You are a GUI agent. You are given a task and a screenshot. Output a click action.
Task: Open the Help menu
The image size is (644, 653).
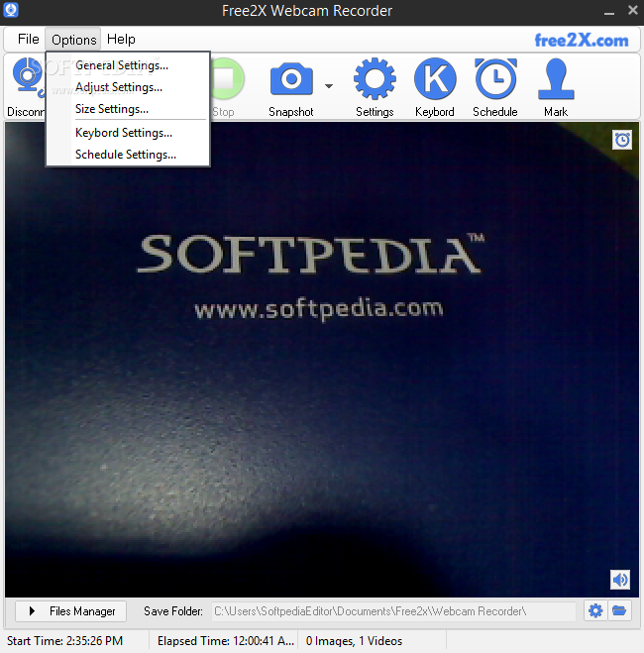click(121, 40)
